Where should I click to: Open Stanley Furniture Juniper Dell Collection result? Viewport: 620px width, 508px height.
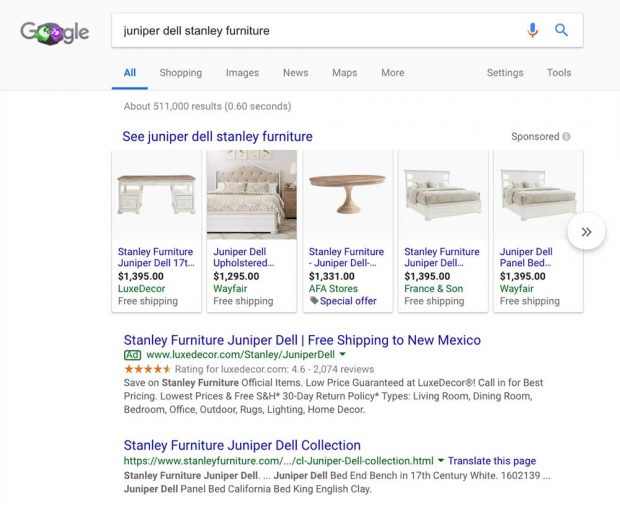point(242,445)
